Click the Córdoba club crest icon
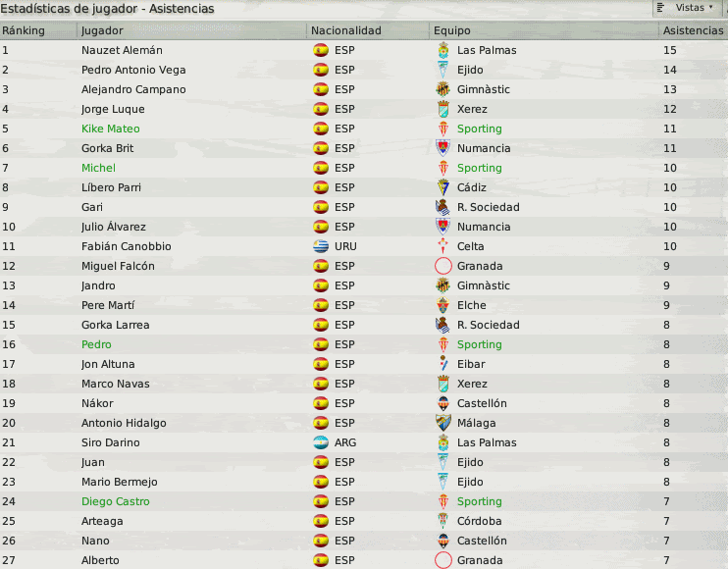Viewport: 728px width, 569px height. (x=443, y=521)
